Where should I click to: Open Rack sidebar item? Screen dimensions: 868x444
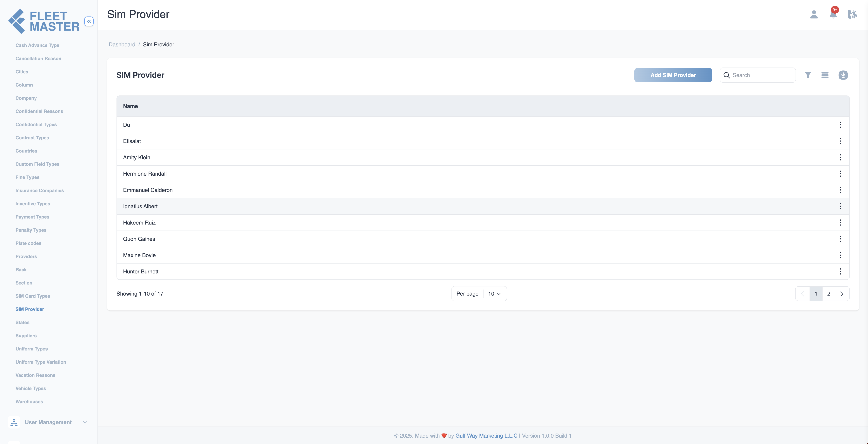[21, 270]
